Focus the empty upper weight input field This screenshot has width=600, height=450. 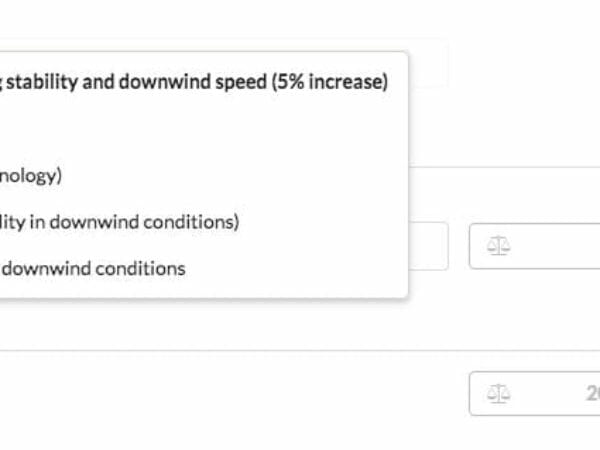pos(535,246)
